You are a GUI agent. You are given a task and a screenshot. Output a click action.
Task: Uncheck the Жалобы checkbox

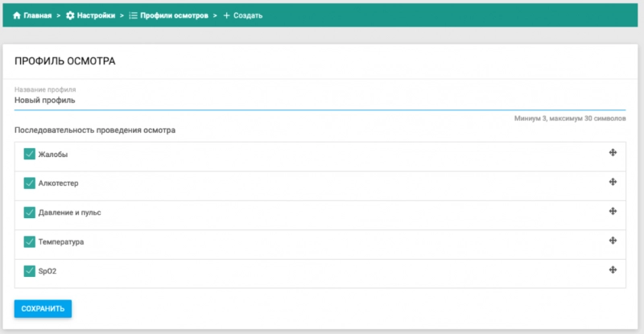[29, 154]
